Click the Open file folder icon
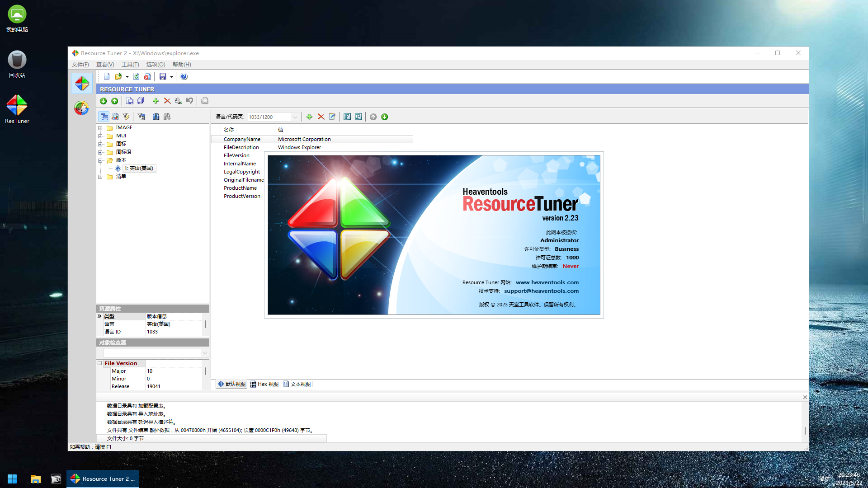 point(118,76)
